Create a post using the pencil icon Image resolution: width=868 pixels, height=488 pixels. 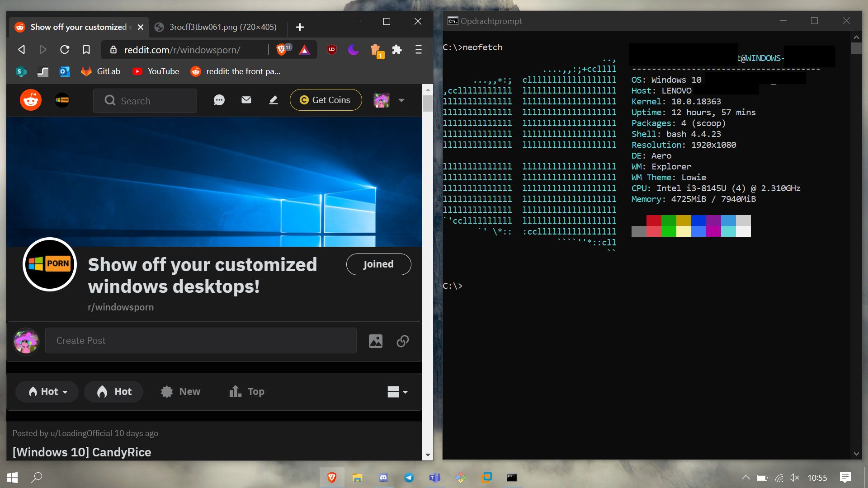tap(273, 100)
